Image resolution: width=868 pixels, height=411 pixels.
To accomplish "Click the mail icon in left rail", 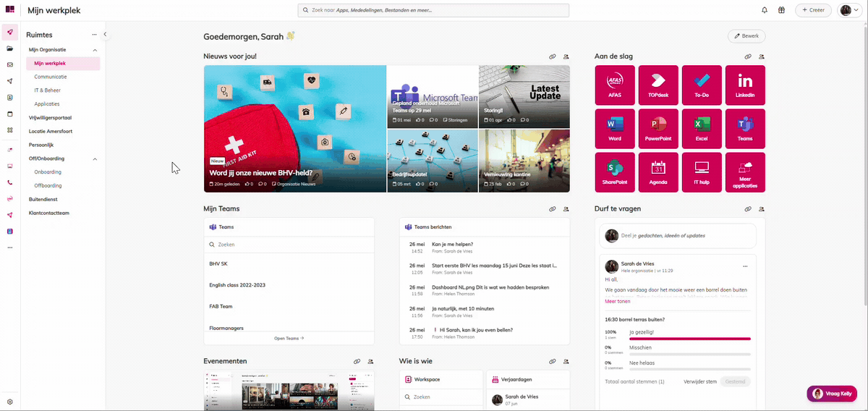I will tap(10, 65).
